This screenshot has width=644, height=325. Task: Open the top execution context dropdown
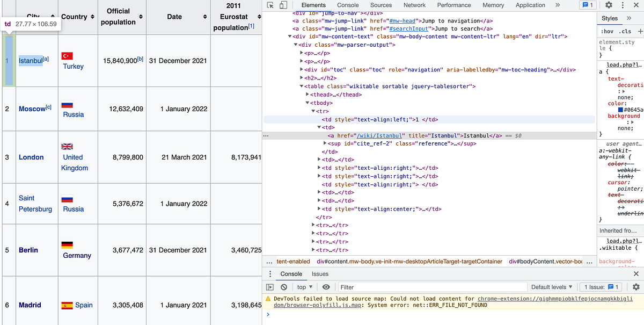point(304,287)
